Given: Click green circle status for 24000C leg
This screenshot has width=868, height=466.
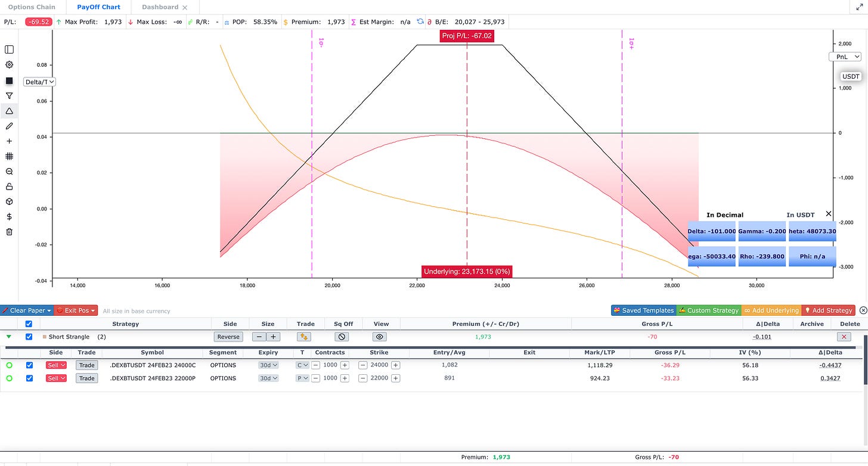Looking at the screenshot, I should tap(9, 365).
